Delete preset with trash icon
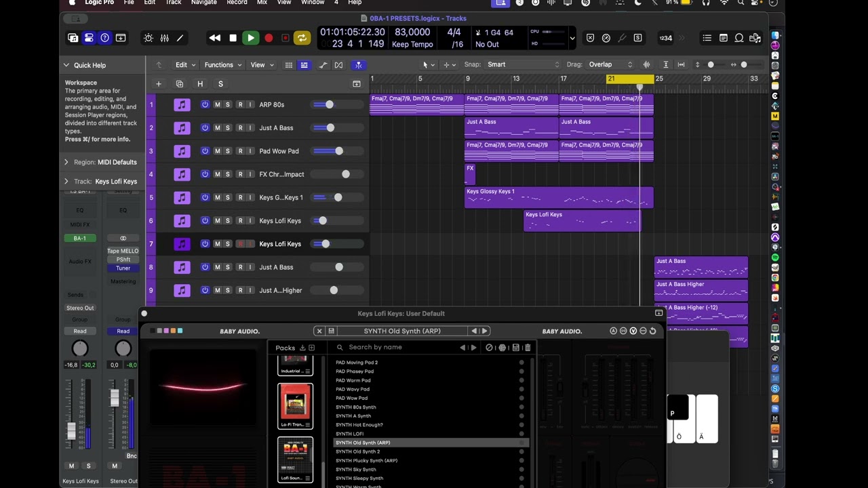The height and width of the screenshot is (488, 868). pyautogui.click(x=528, y=348)
